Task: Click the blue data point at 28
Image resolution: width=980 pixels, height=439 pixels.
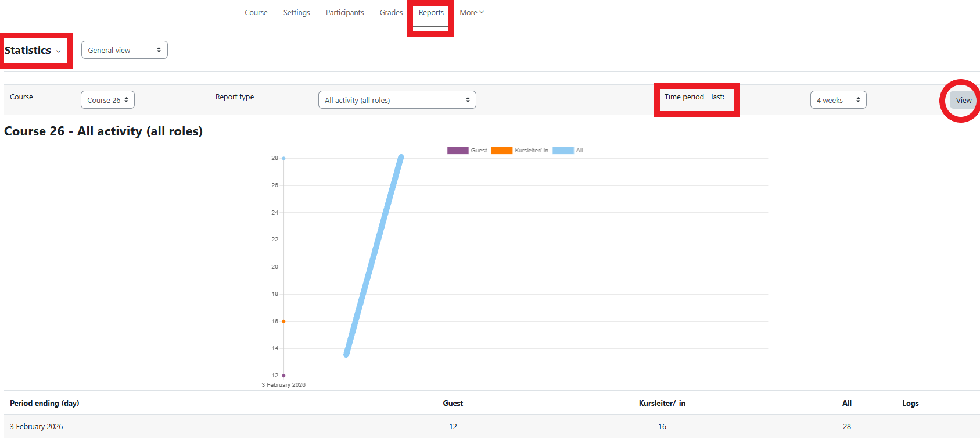Action: pos(283,158)
